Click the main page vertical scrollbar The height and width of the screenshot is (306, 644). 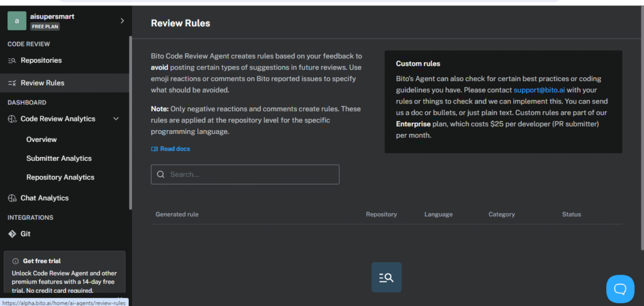pyautogui.click(x=642, y=127)
